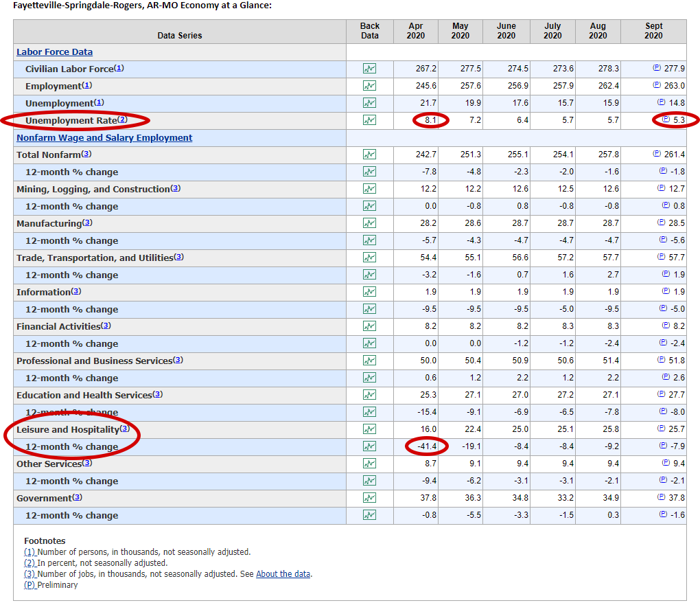View back data for Professional and Business Services
The width and height of the screenshot is (700, 603).
(369, 361)
